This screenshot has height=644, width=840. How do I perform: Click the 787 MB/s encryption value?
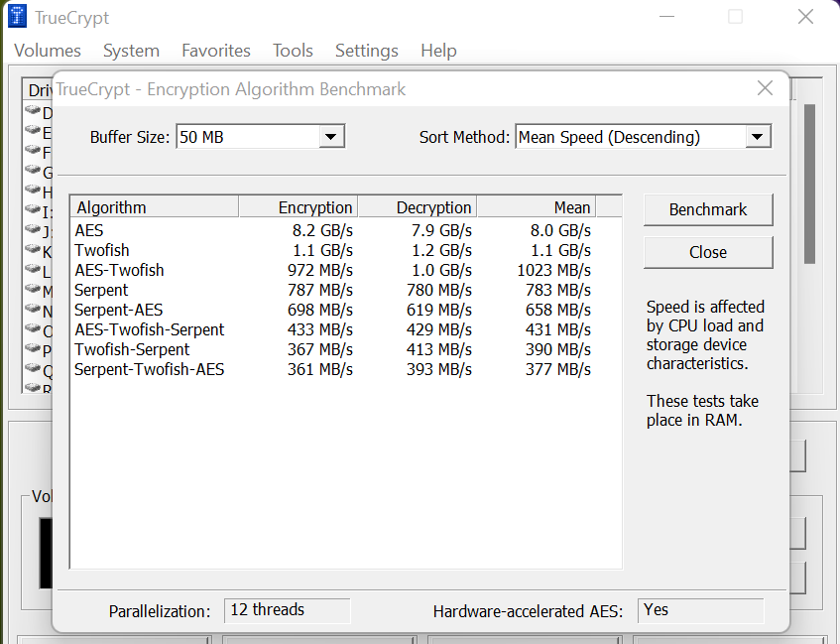pos(319,290)
